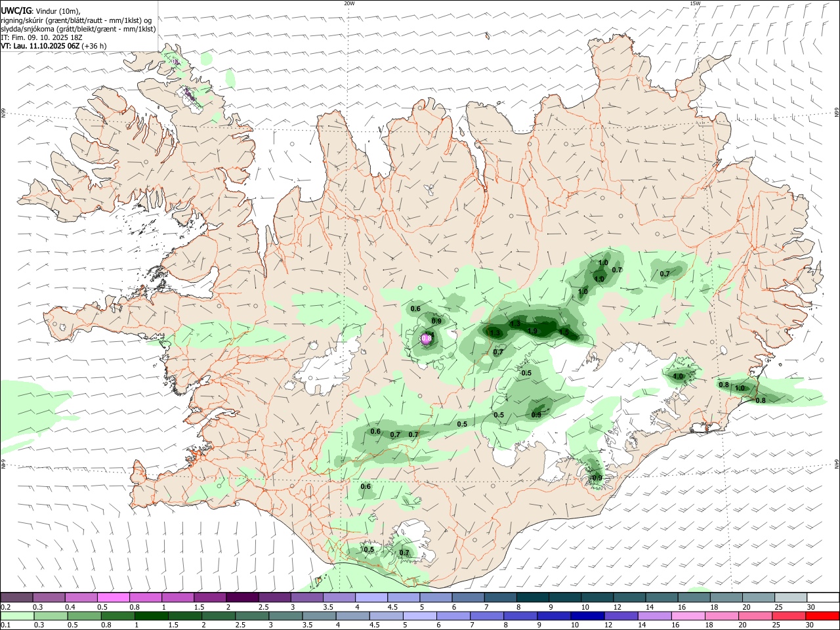Click the '1.9' precipitation value on the map

pos(532,331)
